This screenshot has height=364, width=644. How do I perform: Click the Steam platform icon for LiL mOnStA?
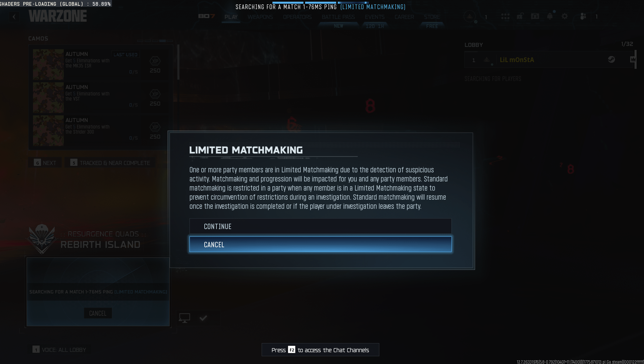(611, 60)
